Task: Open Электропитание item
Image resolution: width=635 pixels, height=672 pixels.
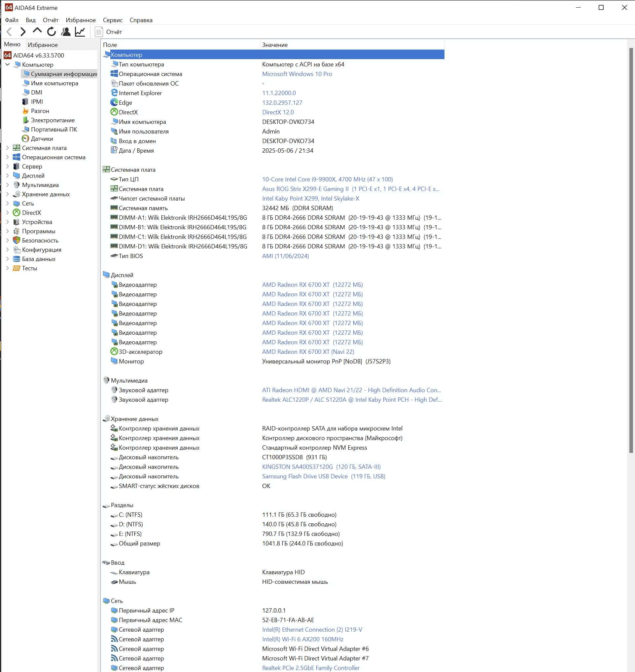Action: point(53,120)
